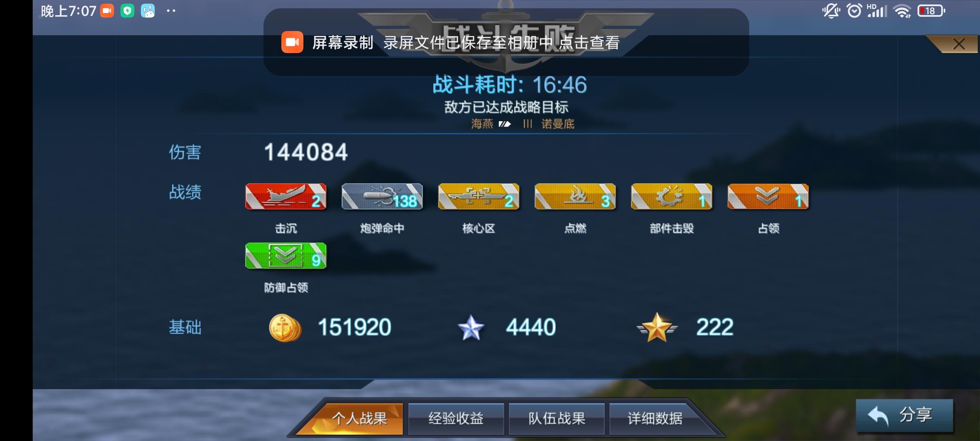Tap the 炮弹命中 shell hits badge
This screenshot has height=441, width=980.
click(x=382, y=196)
